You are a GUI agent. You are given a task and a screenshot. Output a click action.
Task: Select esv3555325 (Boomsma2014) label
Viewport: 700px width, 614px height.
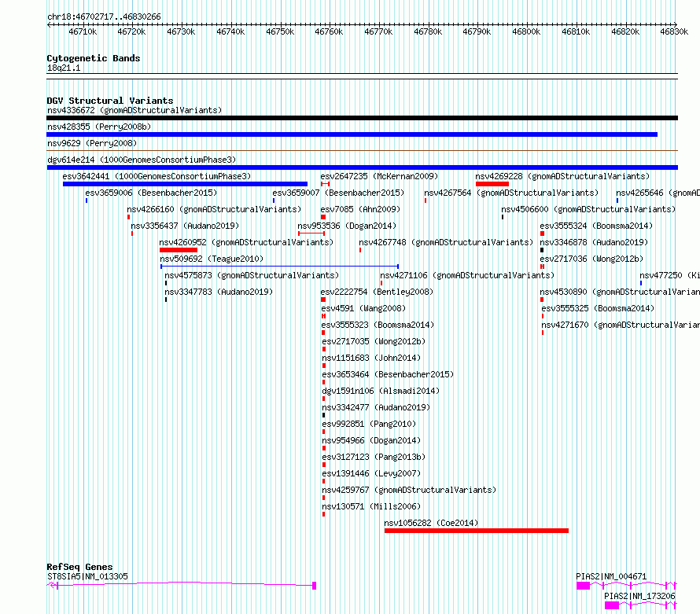coord(598,308)
